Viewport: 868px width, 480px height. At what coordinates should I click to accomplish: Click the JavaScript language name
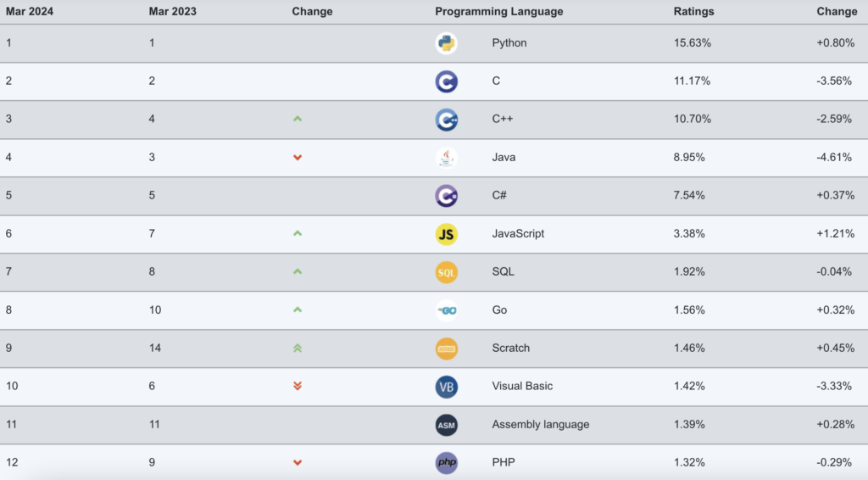pyautogui.click(x=518, y=234)
